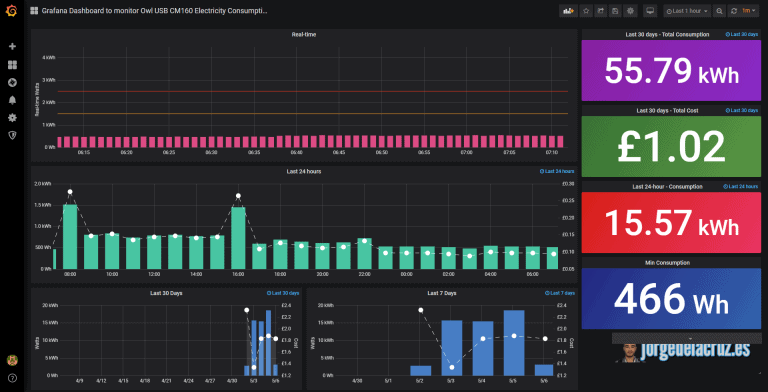The height and width of the screenshot is (392, 768).
Task: Open the 'Last 30 Days' panel title menu
Action: [166, 293]
